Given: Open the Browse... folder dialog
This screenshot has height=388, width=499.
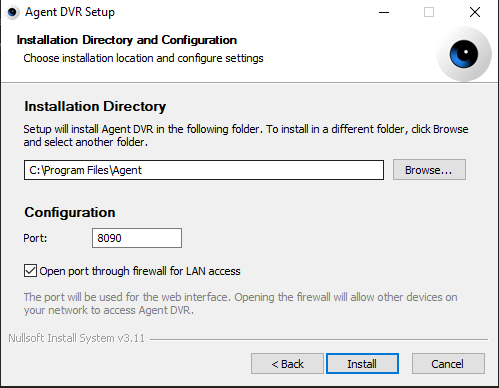Looking at the screenshot, I should tap(429, 170).
